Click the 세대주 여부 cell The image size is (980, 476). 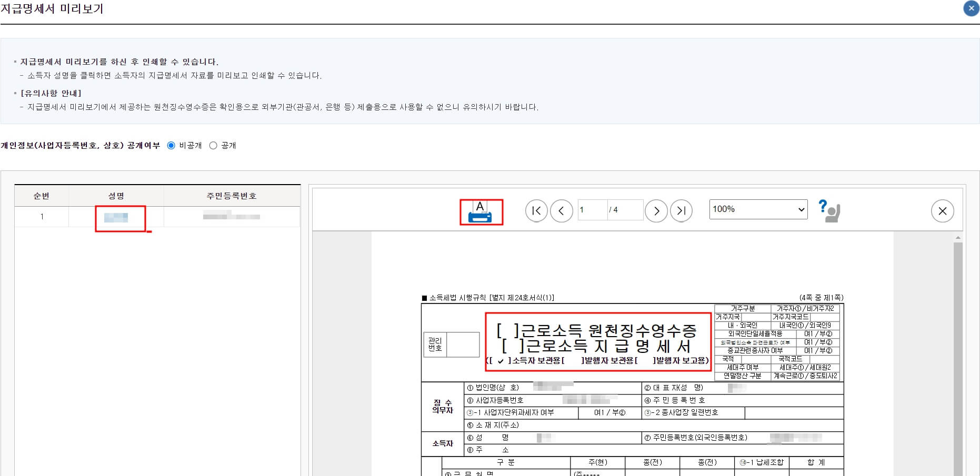pyautogui.click(x=743, y=368)
